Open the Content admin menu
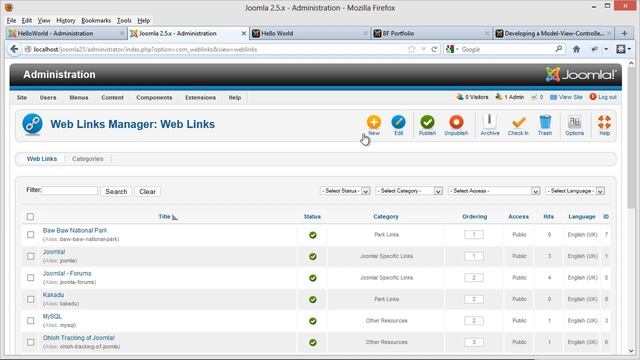 (112, 98)
